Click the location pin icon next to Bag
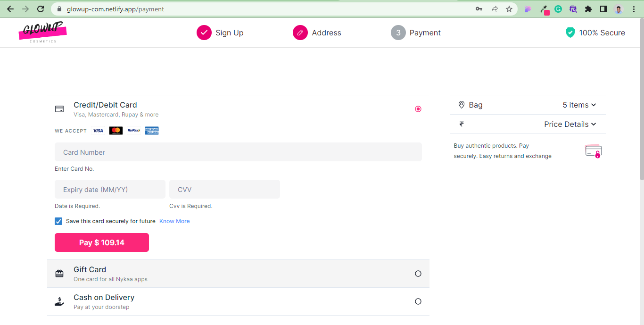This screenshot has height=325, width=644. click(x=462, y=105)
